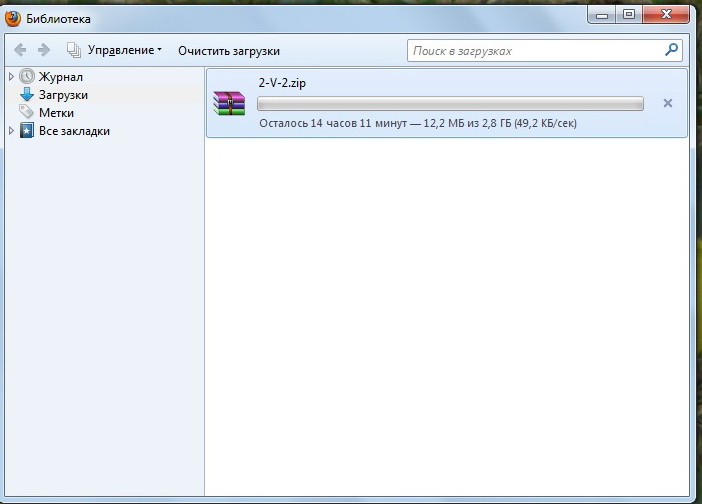This screenshot has height=504, width=702.
Task: Select Загрузки in the sidebar
Action: 63,95
